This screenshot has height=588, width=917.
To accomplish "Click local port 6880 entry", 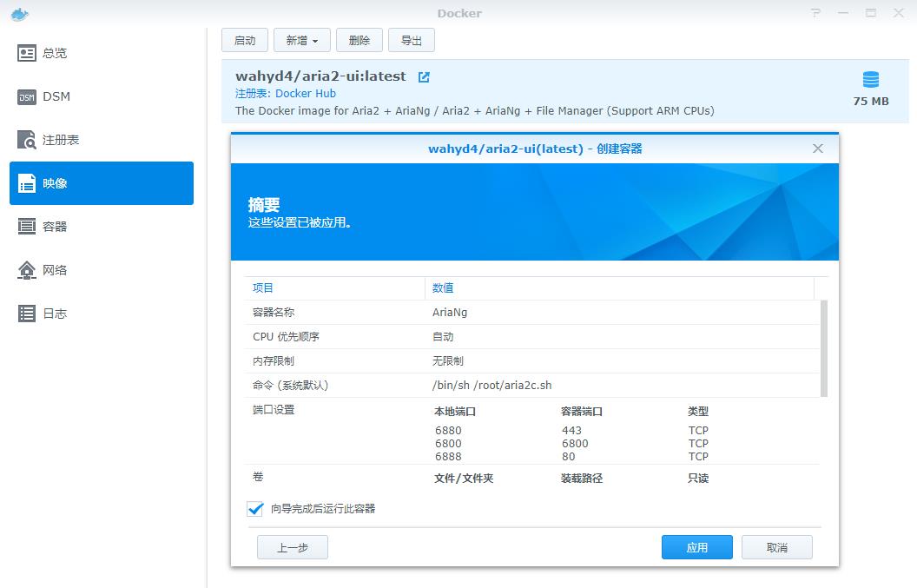I will (448, 431).
